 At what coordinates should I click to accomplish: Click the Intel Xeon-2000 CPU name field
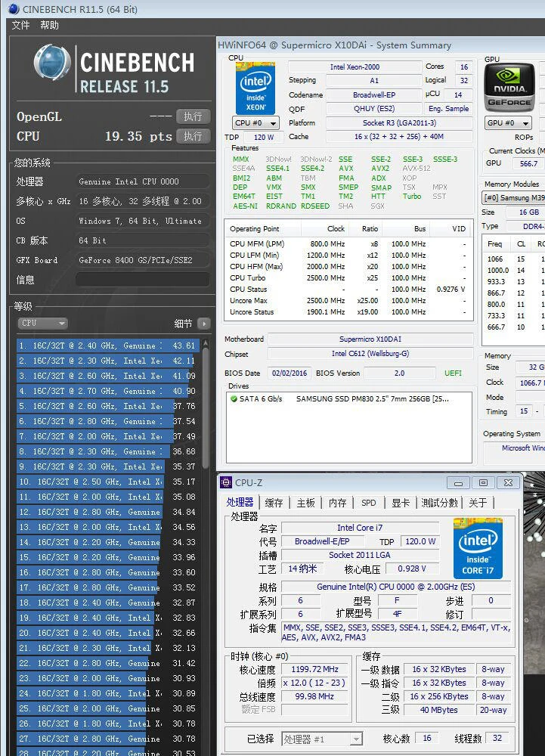(x=355, y=67)
